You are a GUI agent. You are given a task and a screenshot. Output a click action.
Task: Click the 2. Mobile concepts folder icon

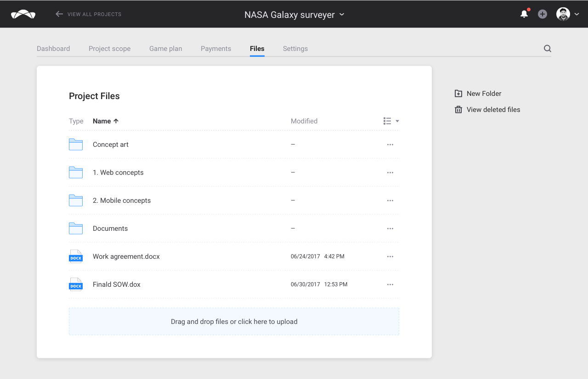76,201
